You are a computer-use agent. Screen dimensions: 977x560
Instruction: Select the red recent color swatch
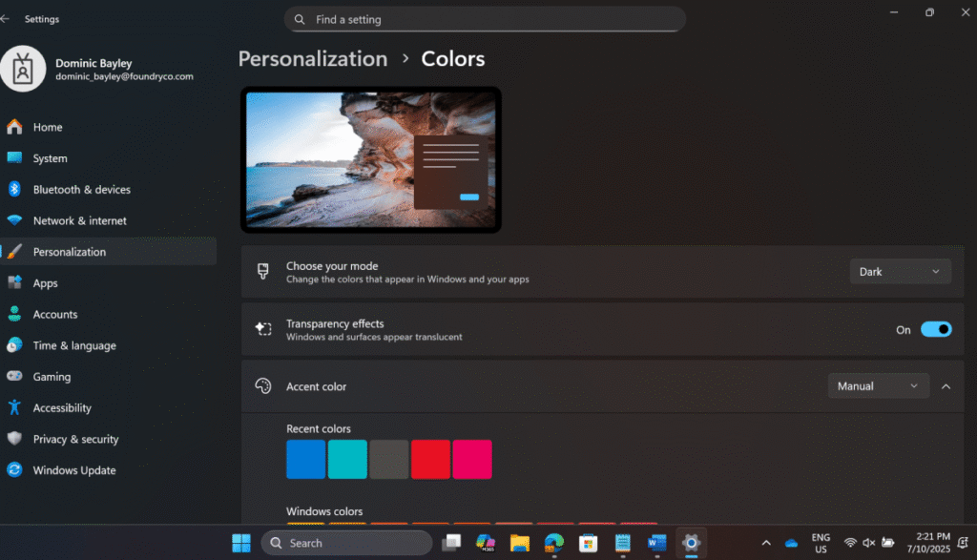pos(430,459)
